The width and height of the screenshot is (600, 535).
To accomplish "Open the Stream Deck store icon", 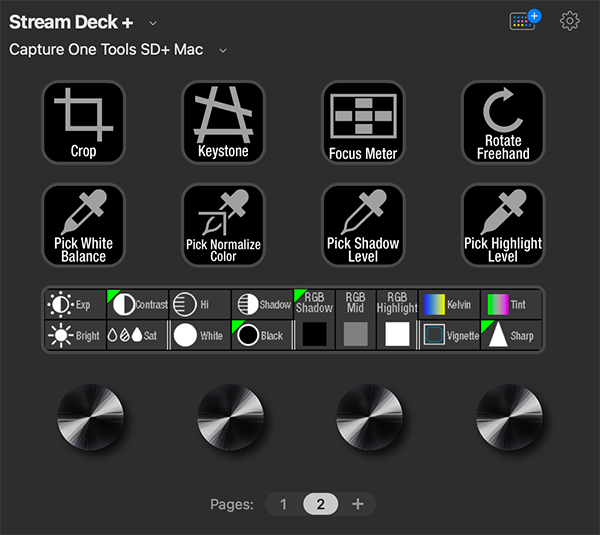I will click(x=525, y=21).
